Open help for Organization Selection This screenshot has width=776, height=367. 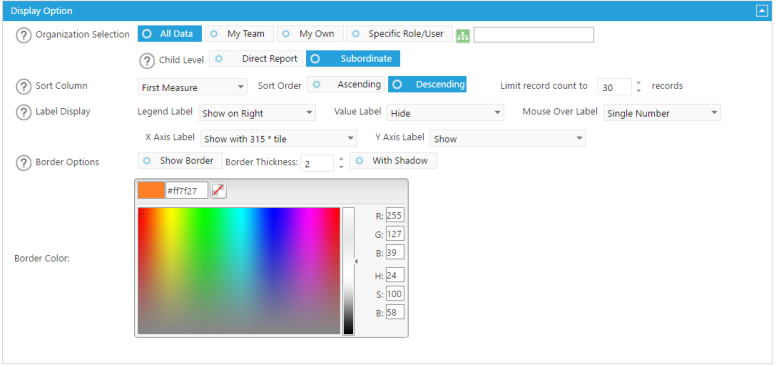tap(23, 36)
